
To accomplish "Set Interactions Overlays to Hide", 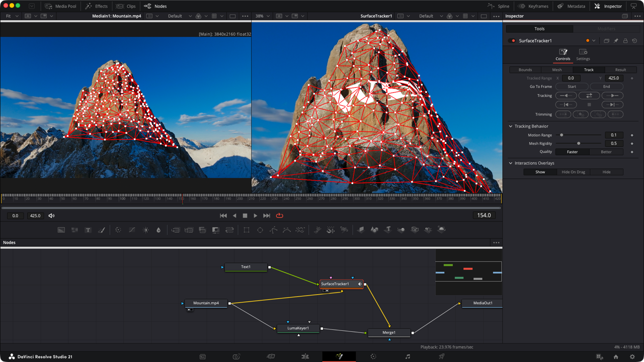I will click(x=607, y=172).
